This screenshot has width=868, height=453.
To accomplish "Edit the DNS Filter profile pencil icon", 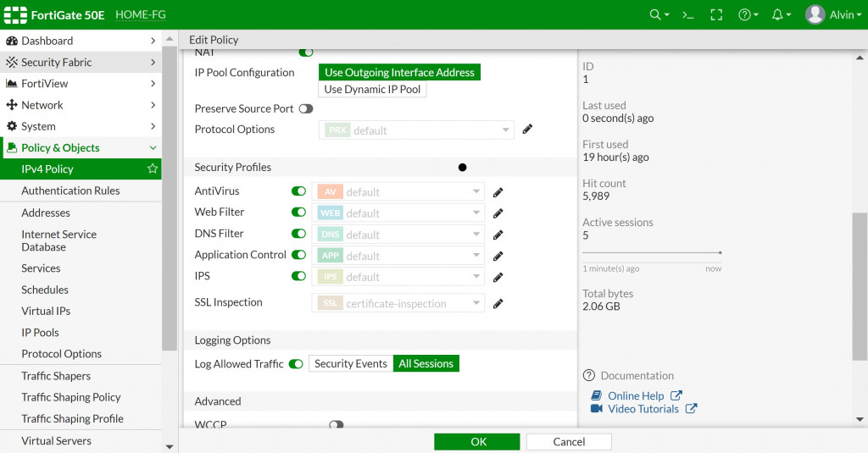I will (x=498, y=235).
